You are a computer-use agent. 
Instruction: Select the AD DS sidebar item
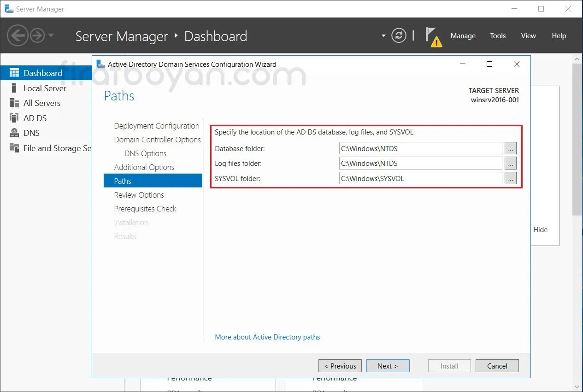(34, 118)
